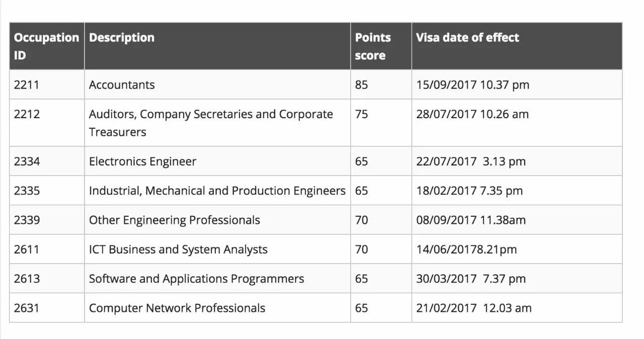Click the Visa date of effect header
Screen dimensions: 644x339
pyautogui.click(x=517, y=46)
